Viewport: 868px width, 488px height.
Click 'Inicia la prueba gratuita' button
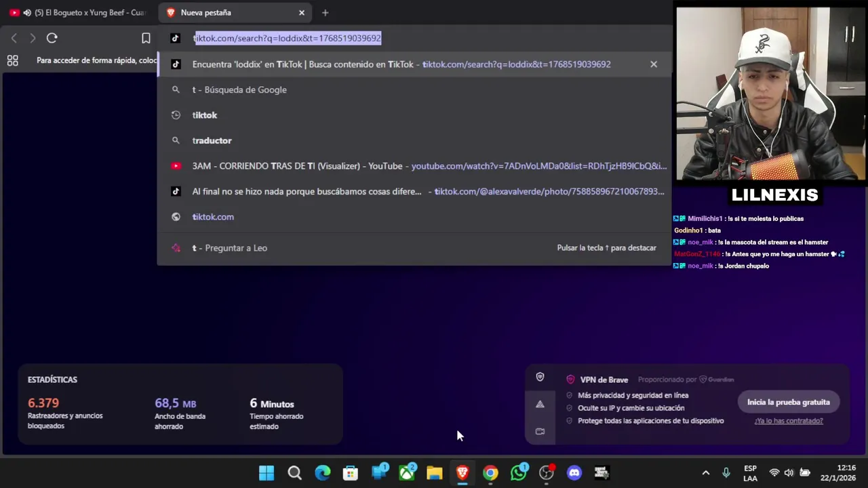coord(789,402)
